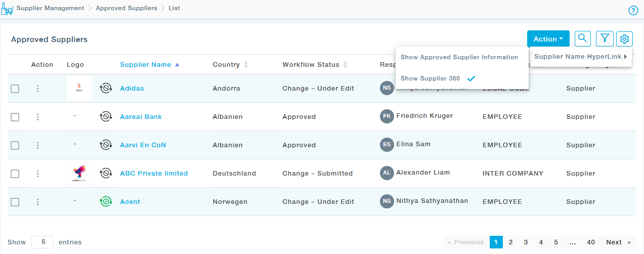Check the Acent row checkbox
Viewport: 644px width, 254px height.
(15, 202)
